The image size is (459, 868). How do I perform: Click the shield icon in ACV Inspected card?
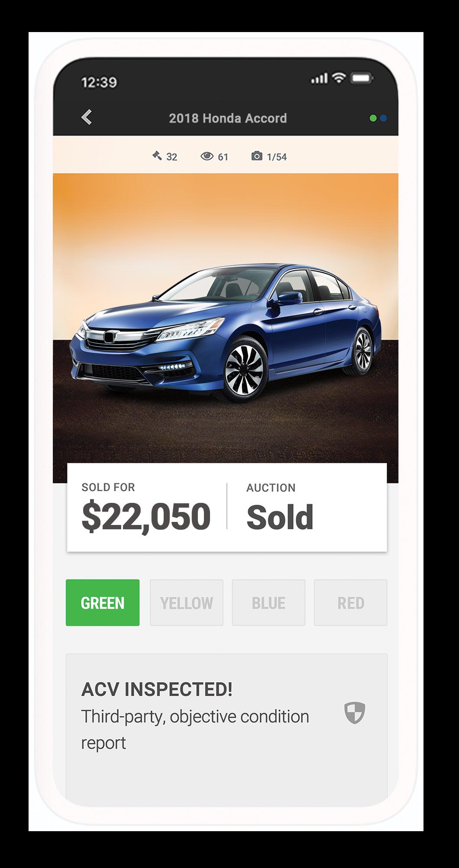355,713
